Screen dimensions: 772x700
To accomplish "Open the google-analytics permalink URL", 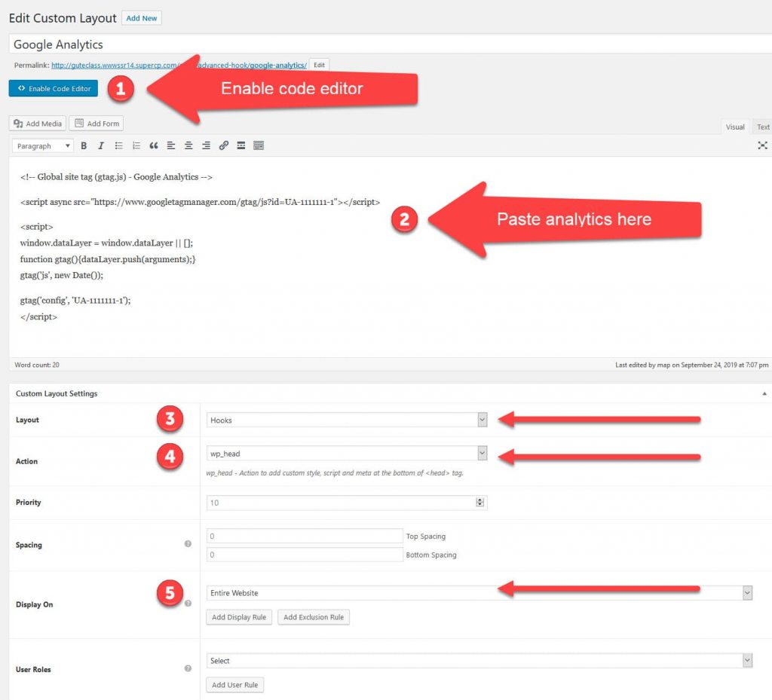I will (179, 65).
